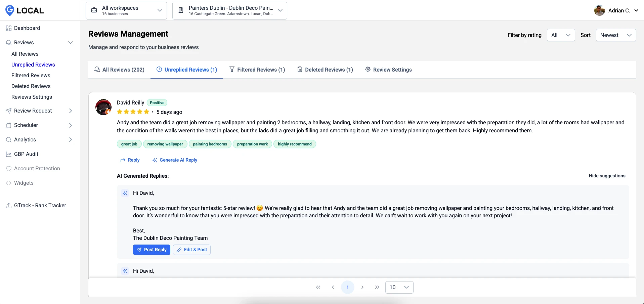Open the Review Settings tab
644x304 pixels.
389,70
